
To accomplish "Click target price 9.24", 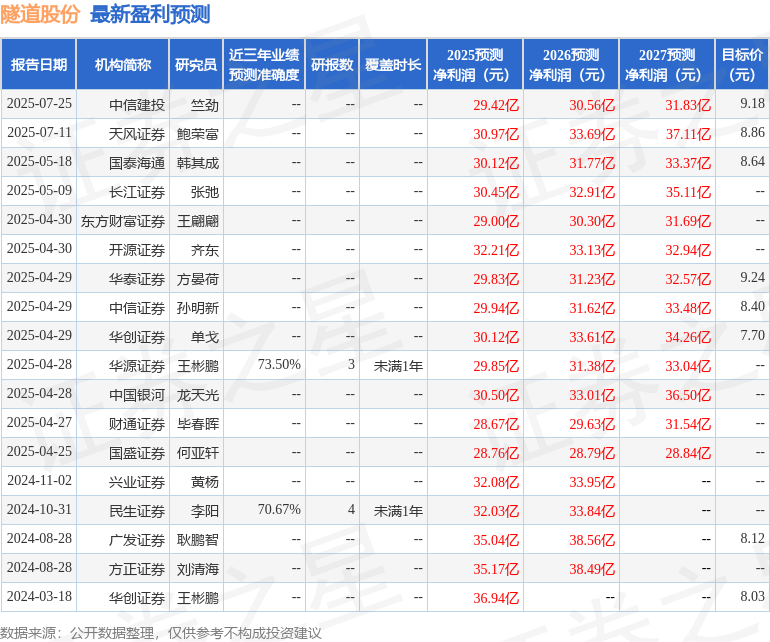I will (x=752, y=278).
